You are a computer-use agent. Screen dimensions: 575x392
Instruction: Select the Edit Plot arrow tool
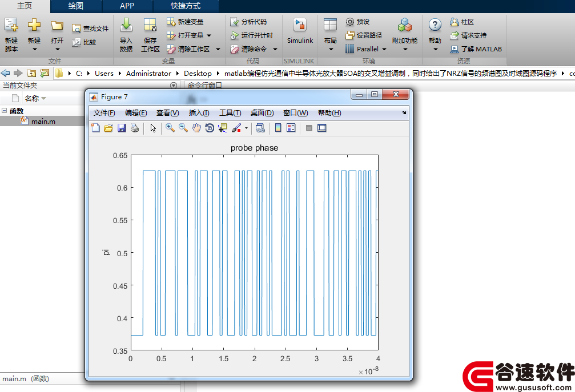tap(153, 128)
